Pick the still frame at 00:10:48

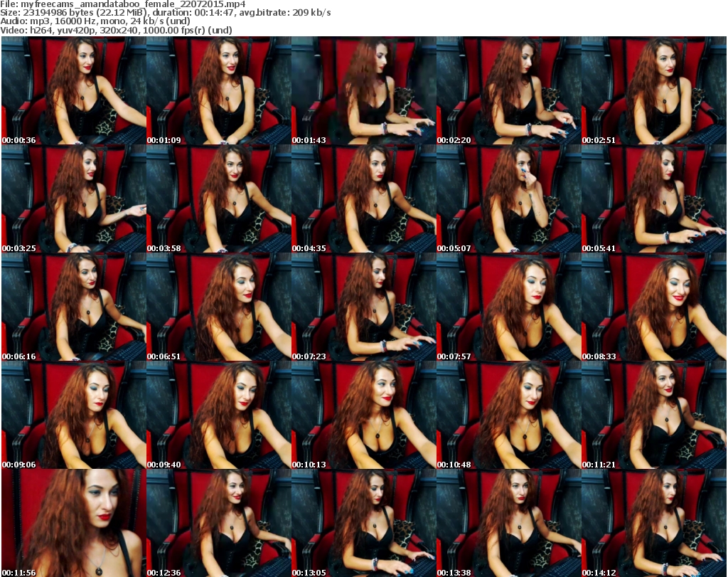pos(508,415)
